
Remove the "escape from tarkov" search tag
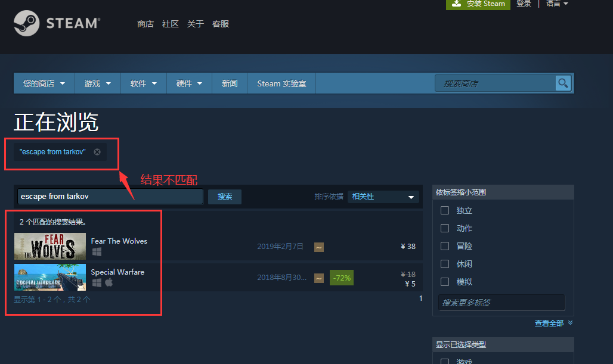(97, 152)
